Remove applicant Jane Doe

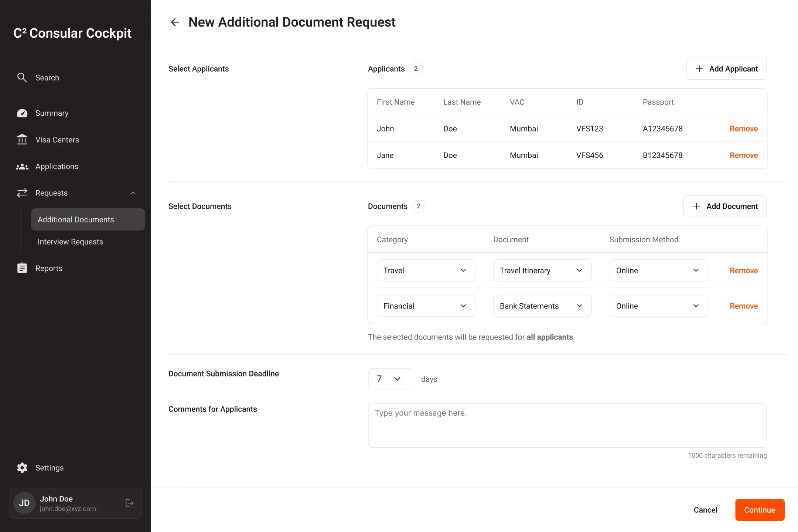(744, 155)
